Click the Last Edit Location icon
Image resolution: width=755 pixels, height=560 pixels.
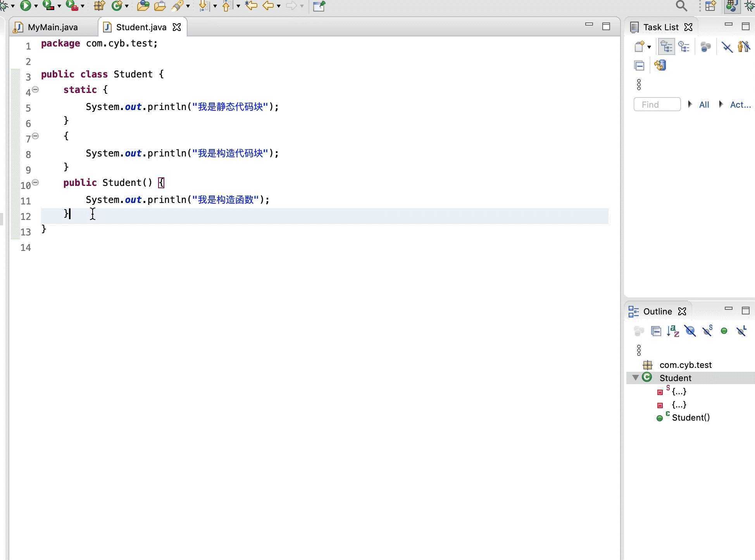tap(251, 5)
